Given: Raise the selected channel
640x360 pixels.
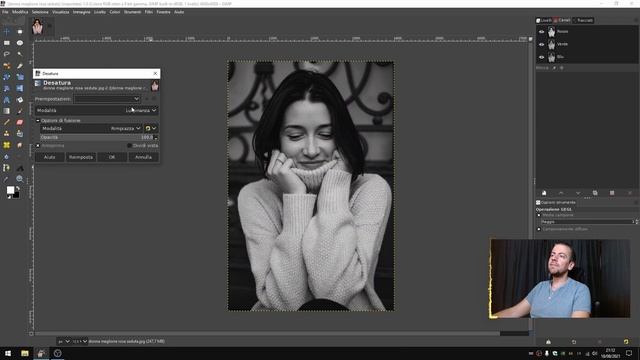Looking at the screenshot, I should (x=561, y=193).
